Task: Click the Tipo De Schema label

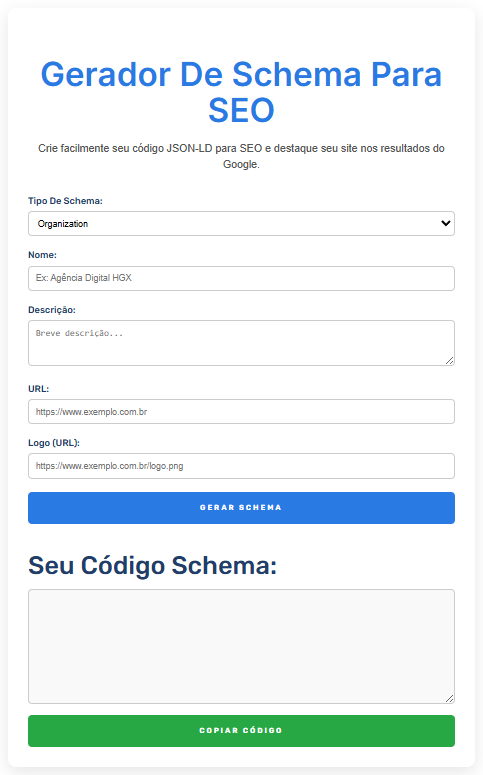Action: tap(65, 201)
